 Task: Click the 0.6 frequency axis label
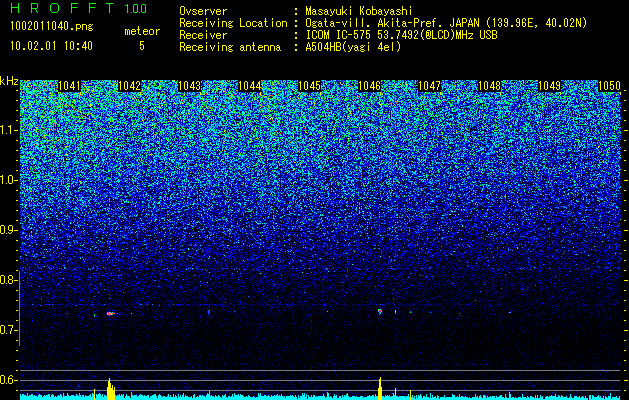(9, 380)
